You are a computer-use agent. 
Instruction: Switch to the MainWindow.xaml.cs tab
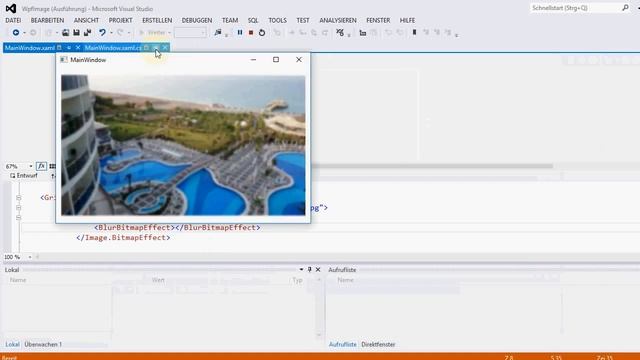coord(113,48)
